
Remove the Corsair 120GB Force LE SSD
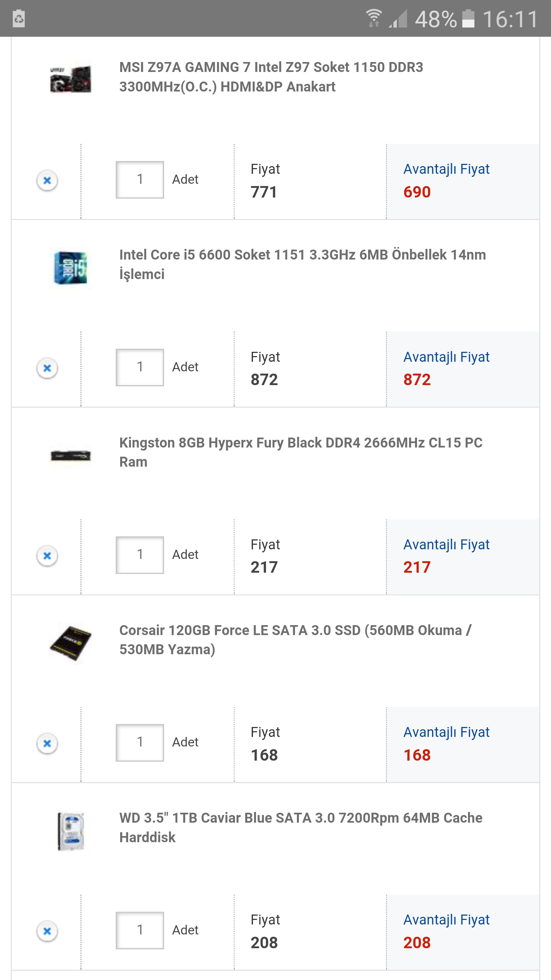coord(47,743)
